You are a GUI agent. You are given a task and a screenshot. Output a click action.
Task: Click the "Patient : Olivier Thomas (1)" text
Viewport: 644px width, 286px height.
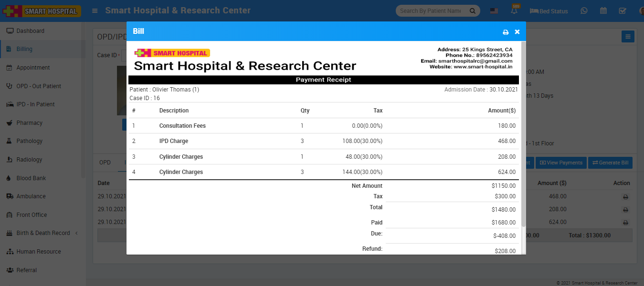coord(164,90)
